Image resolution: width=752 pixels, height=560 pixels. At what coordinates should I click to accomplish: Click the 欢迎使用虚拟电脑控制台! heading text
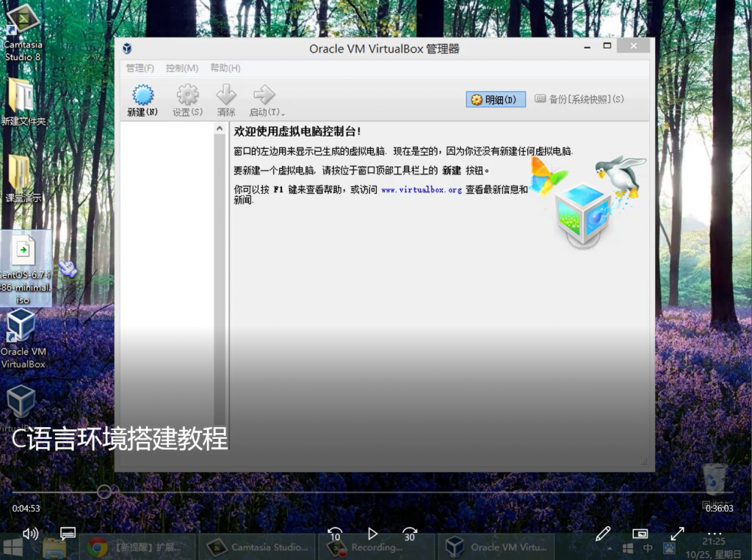click(297, 131)
